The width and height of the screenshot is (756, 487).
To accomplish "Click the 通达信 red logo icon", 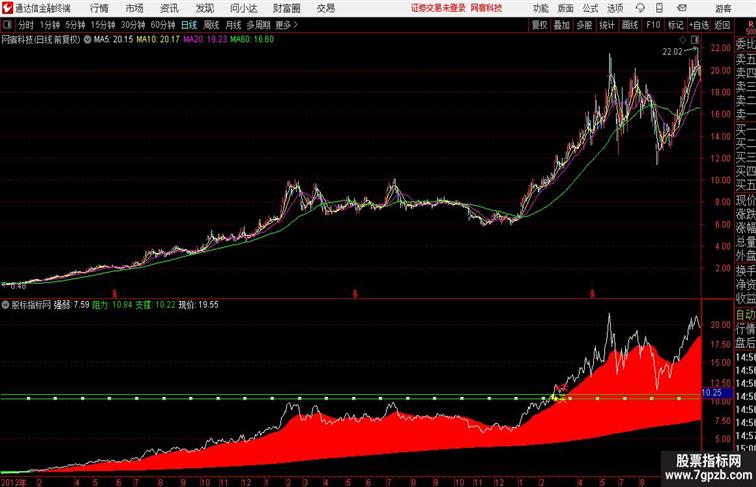I will pyautogui.click(x=7, y=8).
